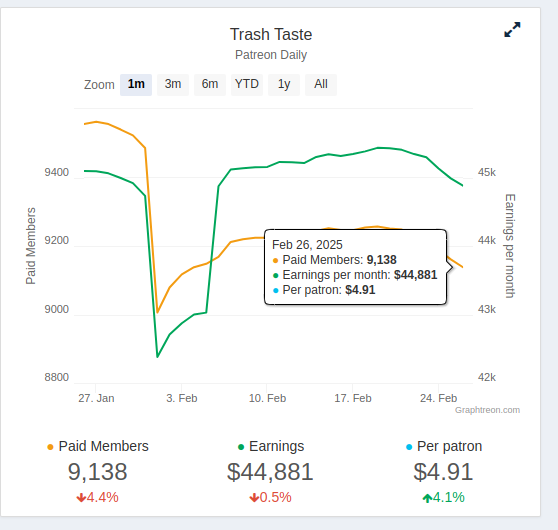Click the 9400 Paid Members axis tick

[x=57, y=173]
